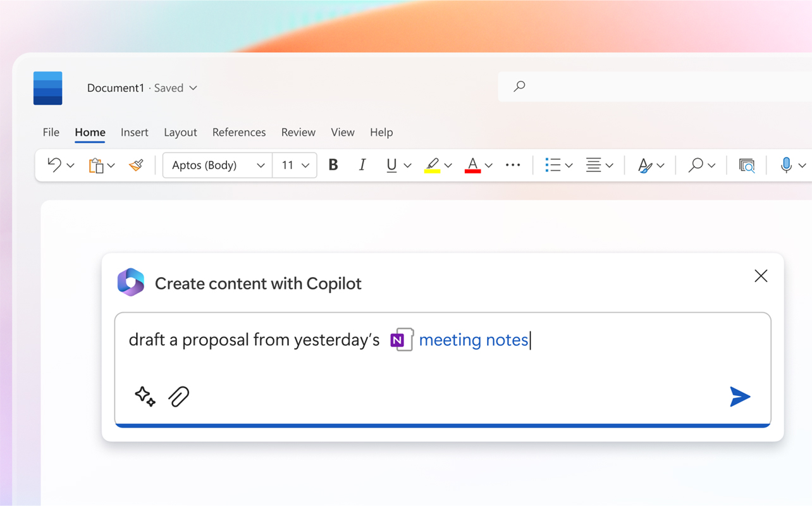This screenshot has width=812, height=506.
Task: Select the Review tab
Action: pyautogui.click(x=298, y=132)
